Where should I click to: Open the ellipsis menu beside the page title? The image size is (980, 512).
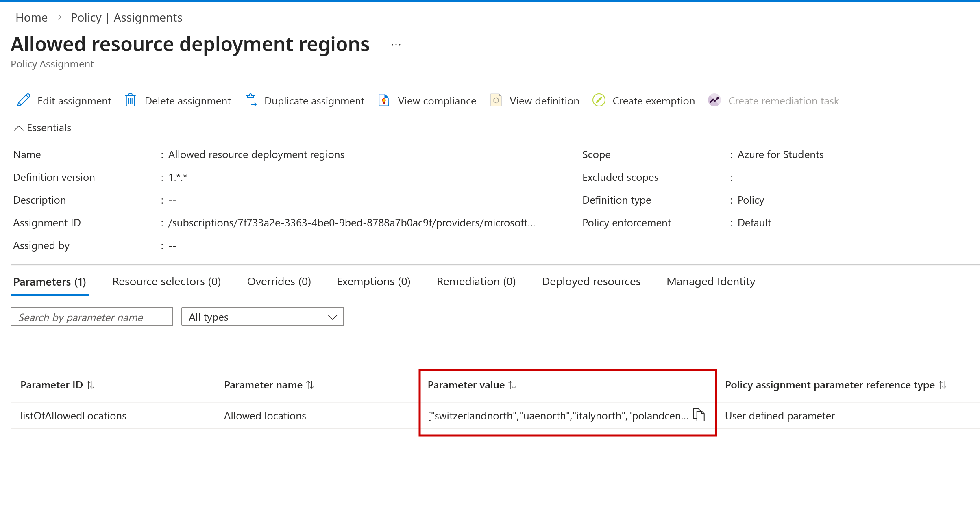click(x=395, y=44)
